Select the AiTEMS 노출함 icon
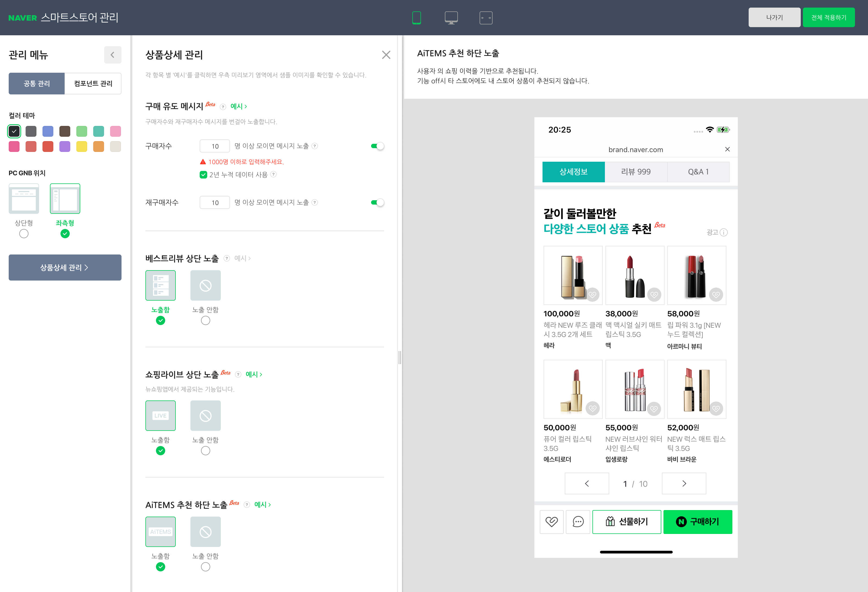This screenshot has width=868, height=592. pos(161,532)
